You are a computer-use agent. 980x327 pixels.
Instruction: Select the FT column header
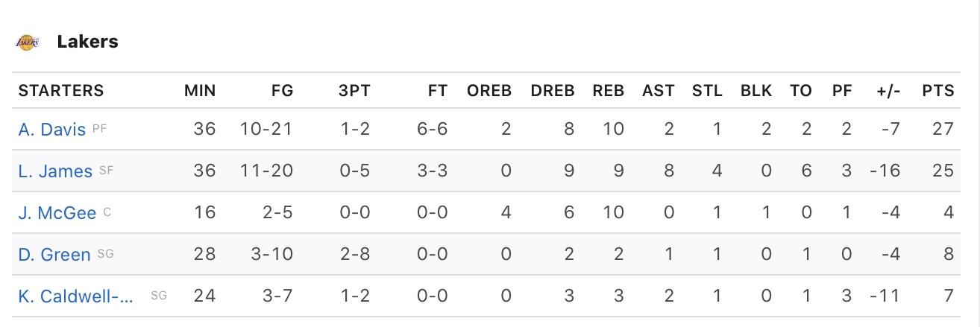(438, 91)
